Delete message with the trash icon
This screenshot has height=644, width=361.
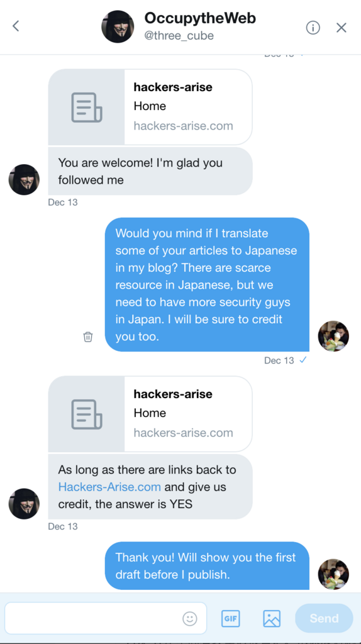pos(88,337)
